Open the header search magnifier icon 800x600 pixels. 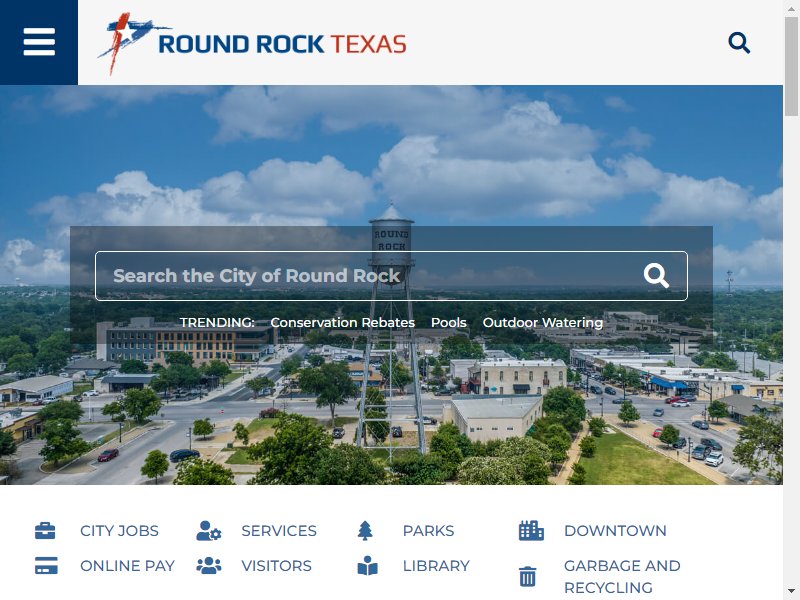click(x=739, y=43)
